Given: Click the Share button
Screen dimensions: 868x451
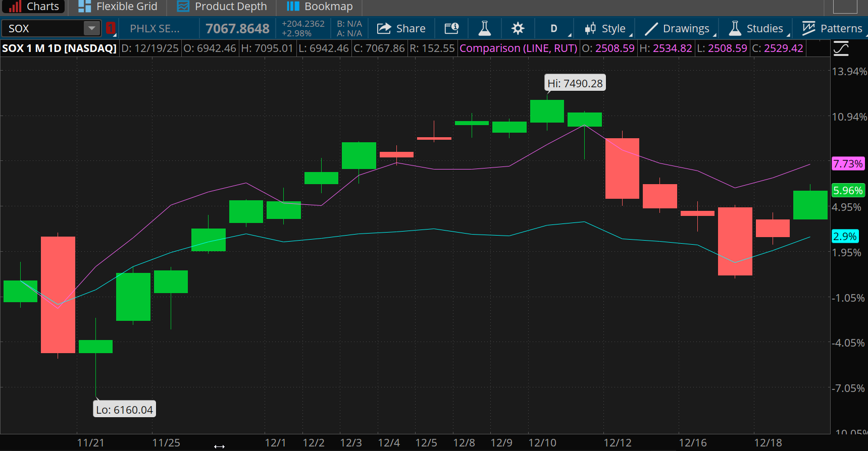Looking at the screenshot, I should (x=401, y=28).
